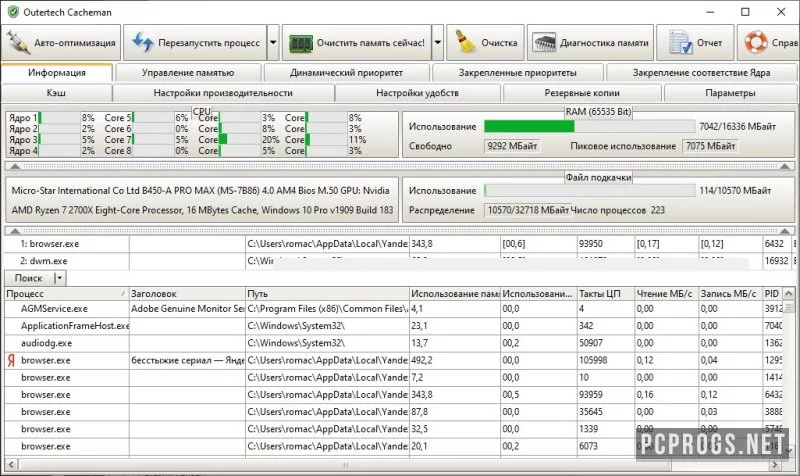Open dropdown arrow next to Очистить память сейчас
This screenshot has width=800, height=476.
(438, 43)
